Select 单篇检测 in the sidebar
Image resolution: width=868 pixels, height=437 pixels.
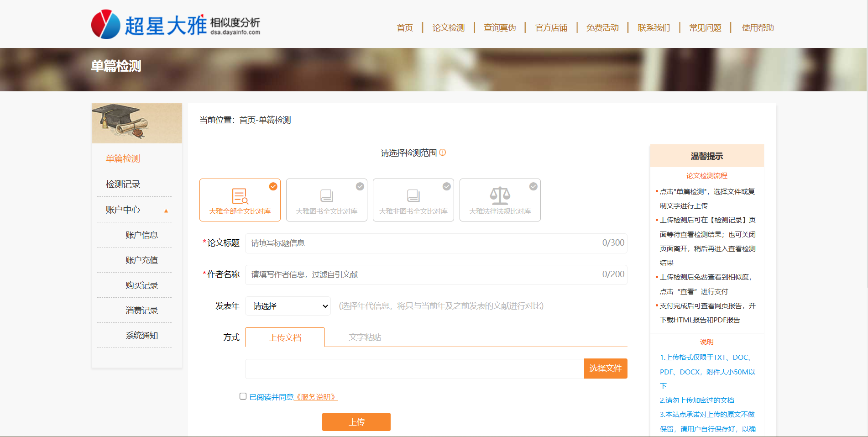click(x=123, y=158)
